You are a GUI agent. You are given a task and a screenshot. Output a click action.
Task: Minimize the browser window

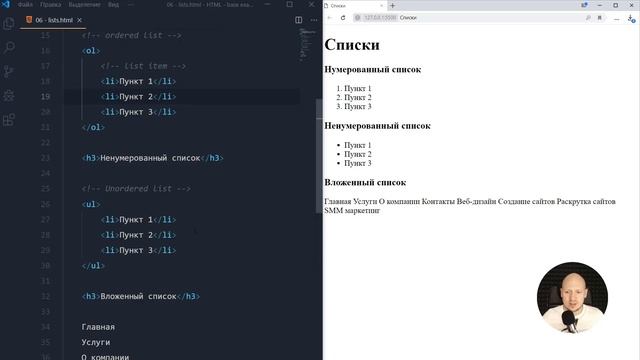[x=600, y=5]
